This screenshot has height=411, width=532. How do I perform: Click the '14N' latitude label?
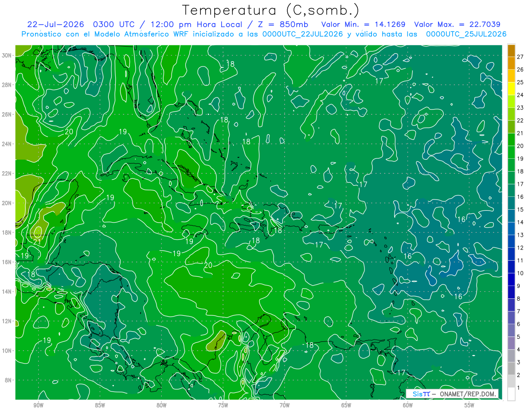coord(8,291)
